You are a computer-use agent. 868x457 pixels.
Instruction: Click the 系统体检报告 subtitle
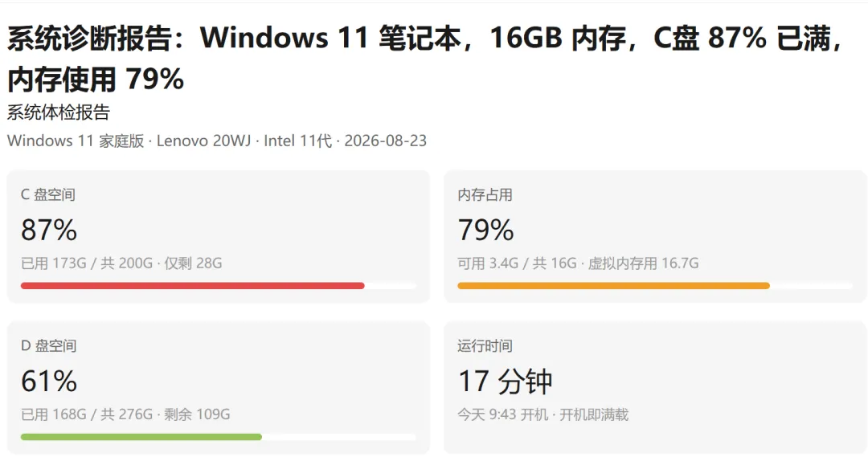tap(59, 113)
